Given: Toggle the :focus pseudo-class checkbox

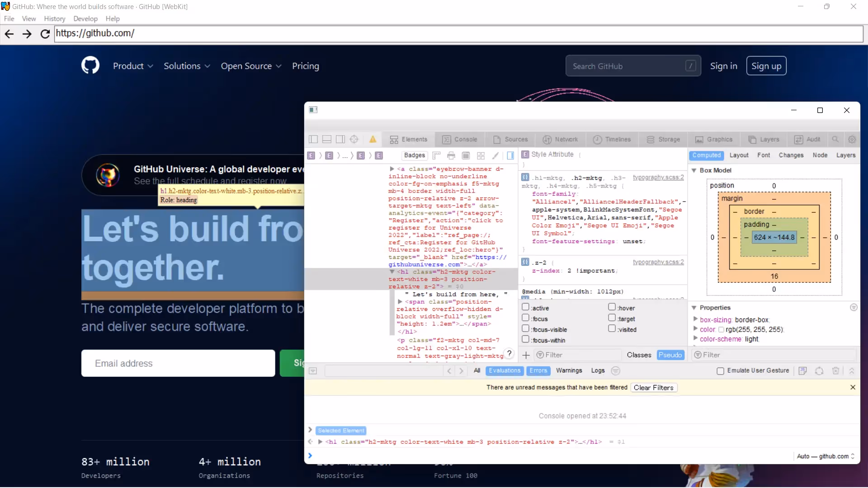Looking at the screenshot, I should (525, 318).
